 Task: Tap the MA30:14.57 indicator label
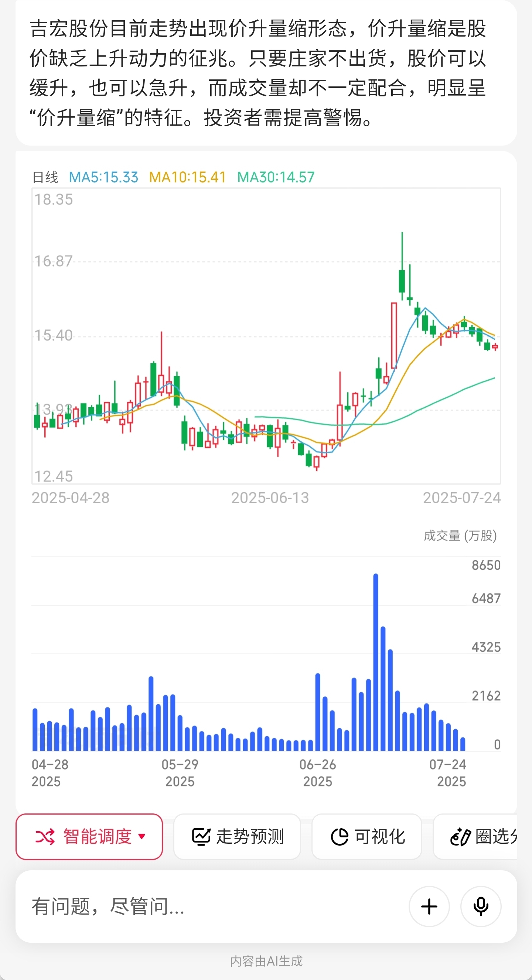[276, 177]
